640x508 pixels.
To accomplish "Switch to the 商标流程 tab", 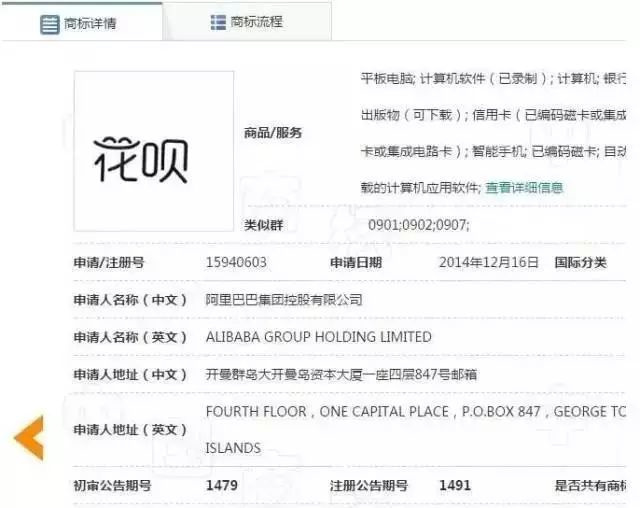I will 247,21.
